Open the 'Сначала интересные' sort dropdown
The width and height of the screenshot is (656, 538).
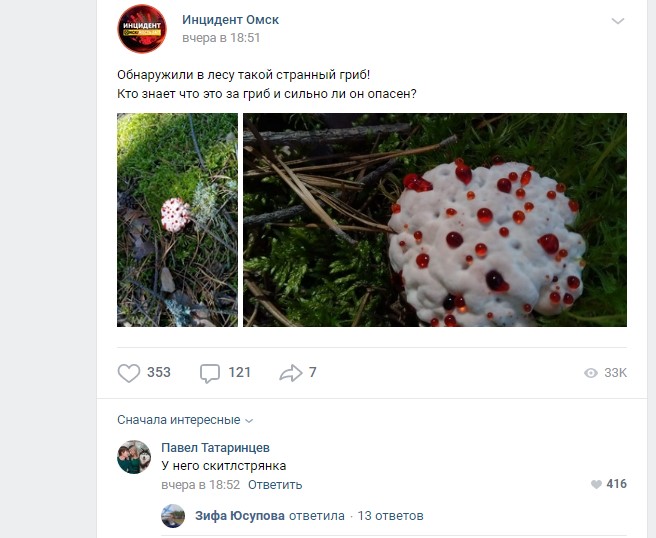(185, 420)
